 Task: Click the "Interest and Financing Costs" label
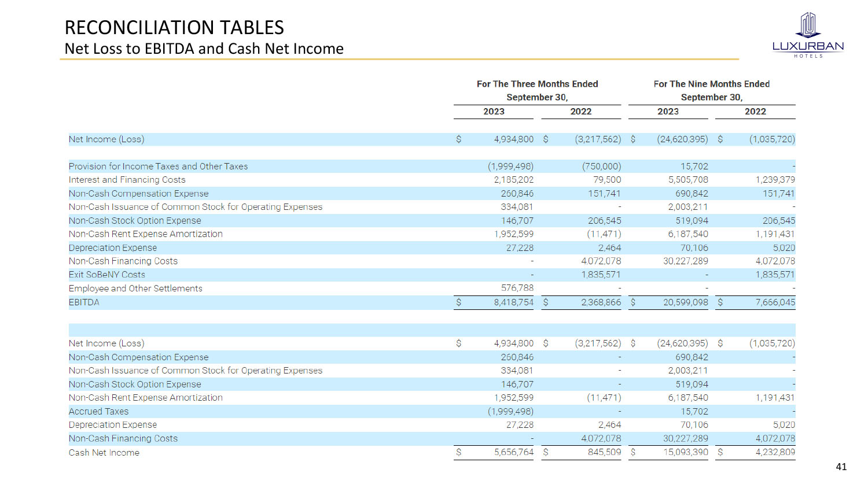tap(127, 180)
